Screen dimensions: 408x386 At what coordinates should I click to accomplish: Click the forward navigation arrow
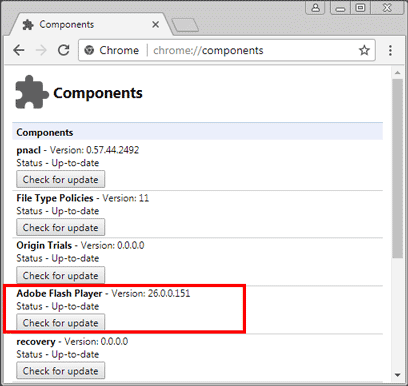pyautogui.click(x=41, y=50)
